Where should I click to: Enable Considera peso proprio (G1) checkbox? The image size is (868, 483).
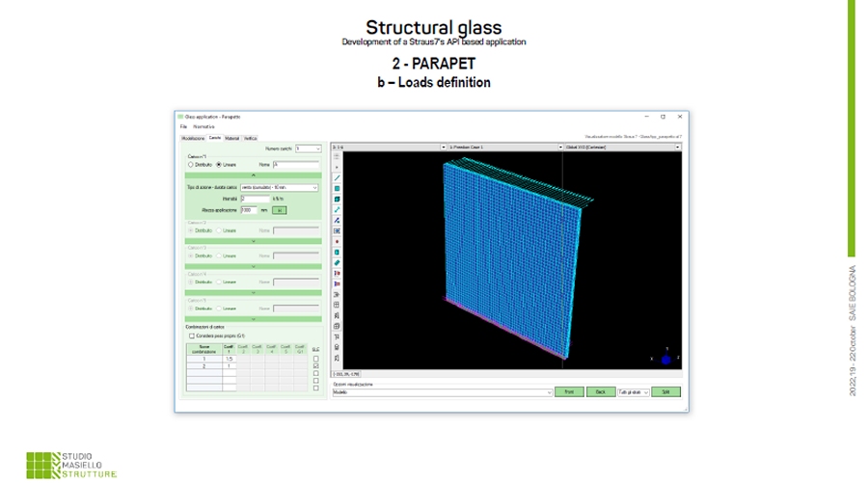pyautogui.click(x=191, y=335)
